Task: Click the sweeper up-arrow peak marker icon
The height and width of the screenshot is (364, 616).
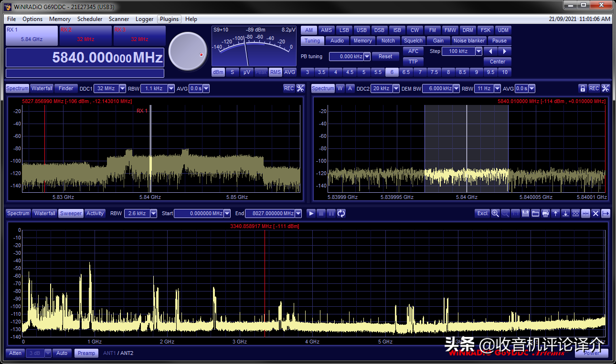Action: (555, 213)
